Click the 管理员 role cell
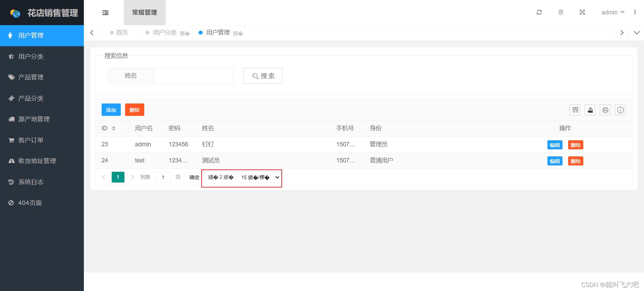The height and width of the screenshot is (291, 644). [x=379, y=144]
